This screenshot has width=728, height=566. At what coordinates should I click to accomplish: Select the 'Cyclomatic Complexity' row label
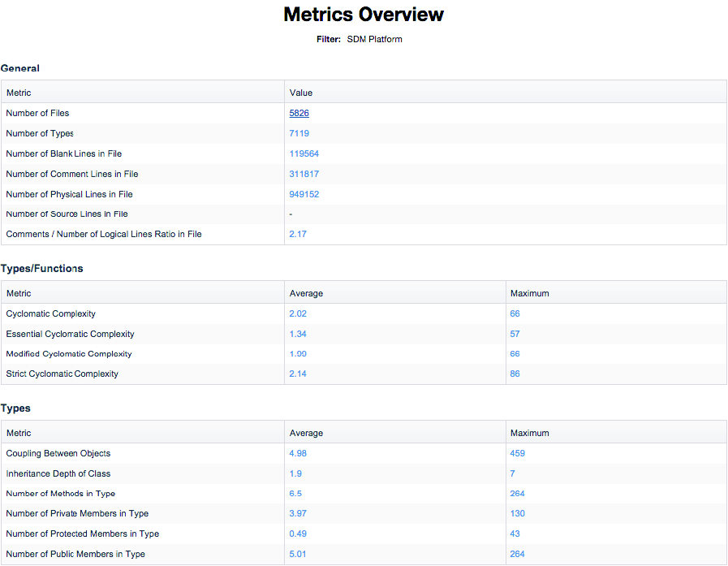point(50,313)
